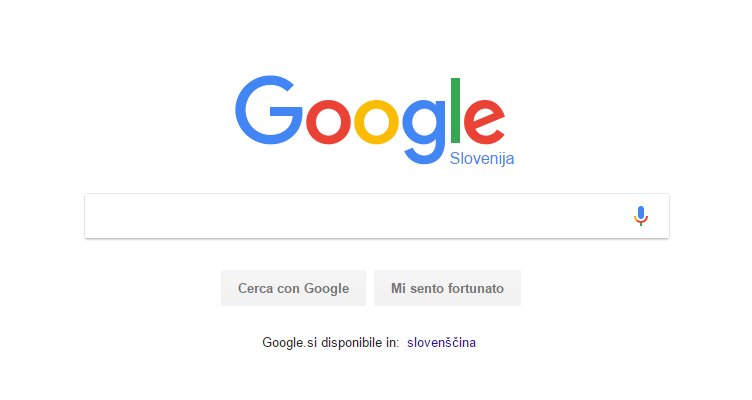Run search using Cerca con Google
The height and width of the screenshot is (400, 752).
click(294, 288)
